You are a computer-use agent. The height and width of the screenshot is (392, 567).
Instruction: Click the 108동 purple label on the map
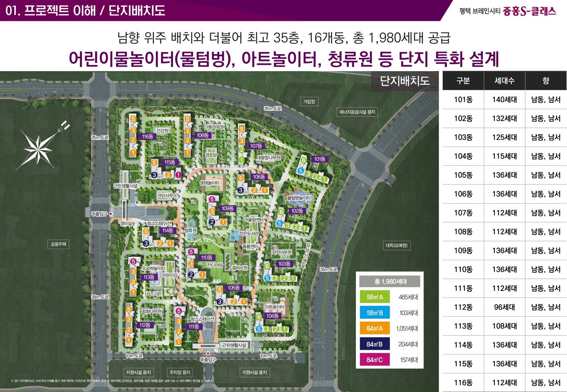[202, 135]
